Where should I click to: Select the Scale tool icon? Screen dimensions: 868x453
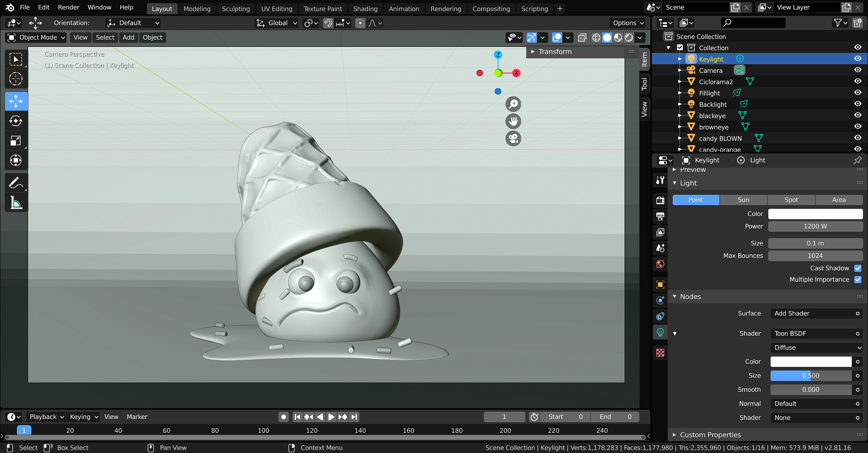[x=16, y=141]
